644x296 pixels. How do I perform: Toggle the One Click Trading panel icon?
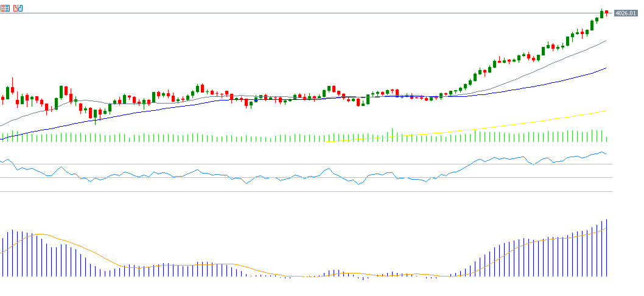pos(18,9)
